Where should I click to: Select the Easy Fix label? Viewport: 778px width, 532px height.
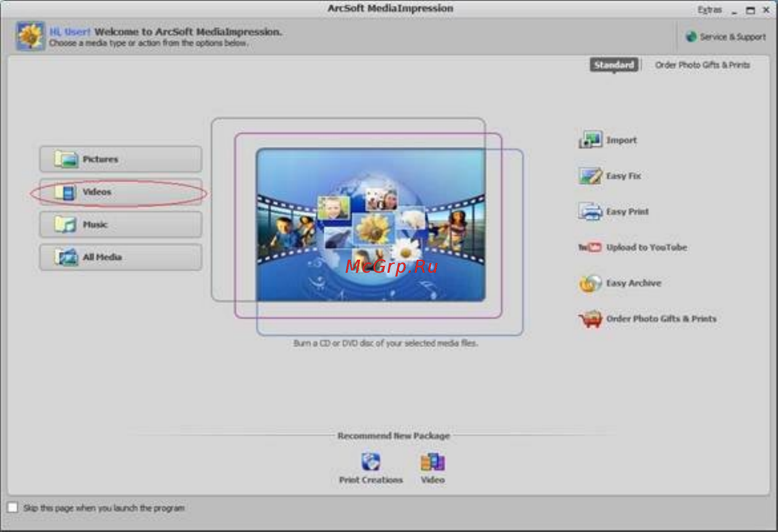tap(623, 176)
